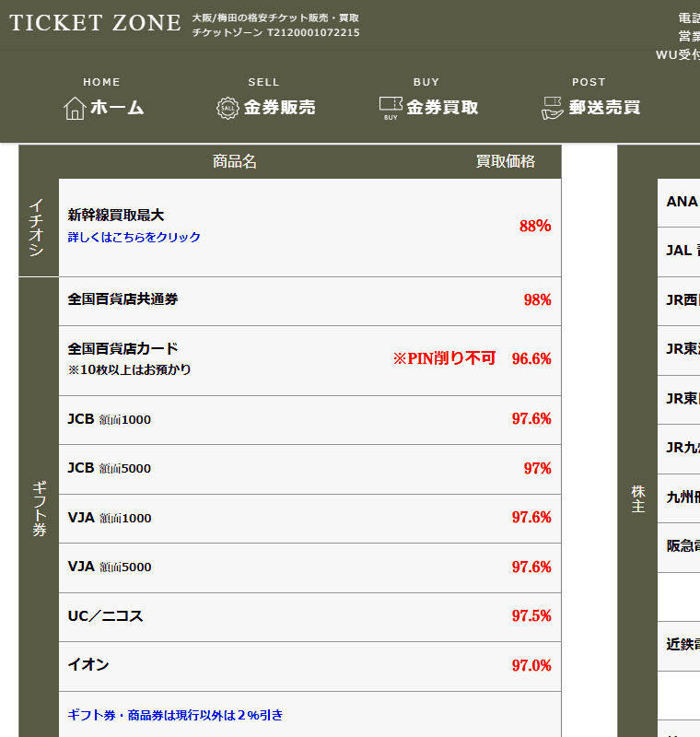
Task: Select イオン row name
Action: click(x=88, y=664)
